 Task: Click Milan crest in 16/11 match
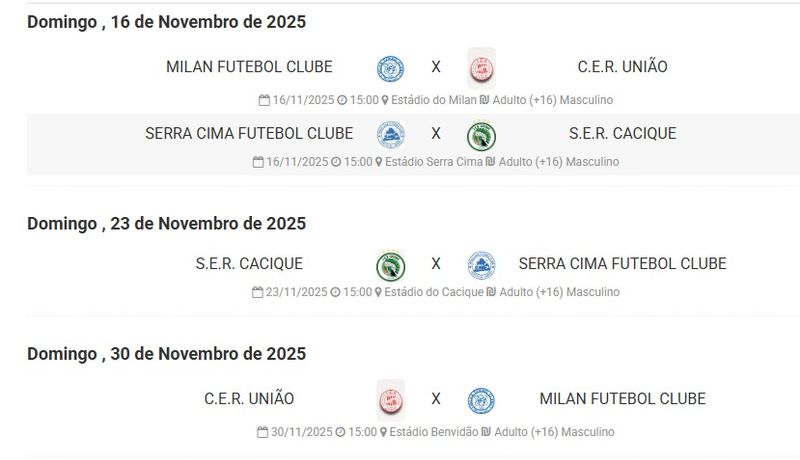point(390,69)
